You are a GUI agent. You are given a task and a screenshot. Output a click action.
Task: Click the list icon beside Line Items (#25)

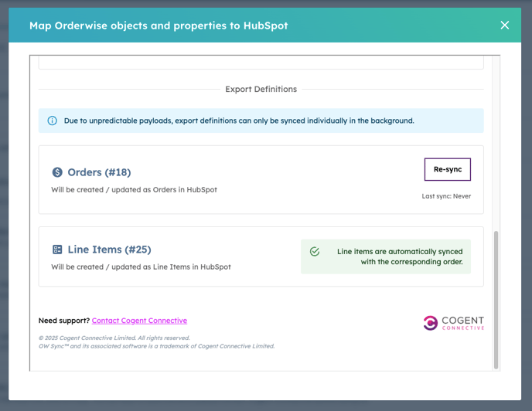point(57,250)
